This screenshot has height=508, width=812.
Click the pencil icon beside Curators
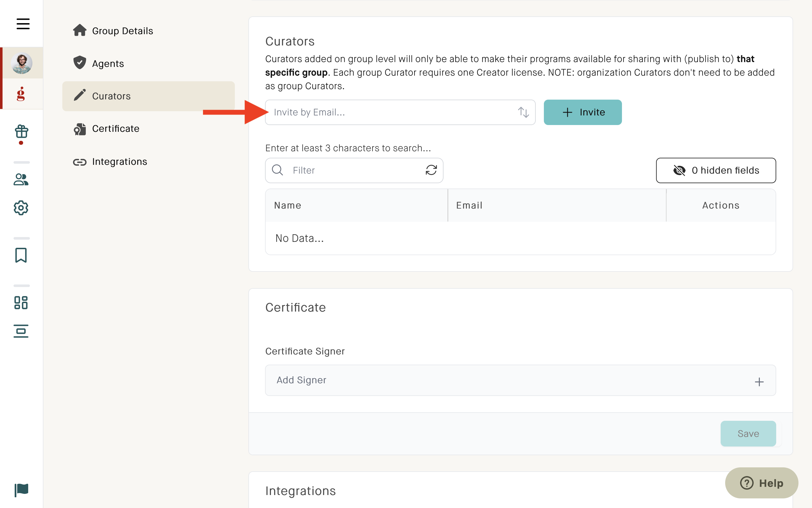pyautogui.click(x=80, y=95)
